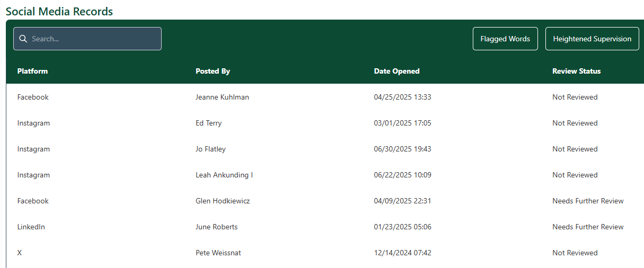Click the search magnifier icon

[23, 39]
